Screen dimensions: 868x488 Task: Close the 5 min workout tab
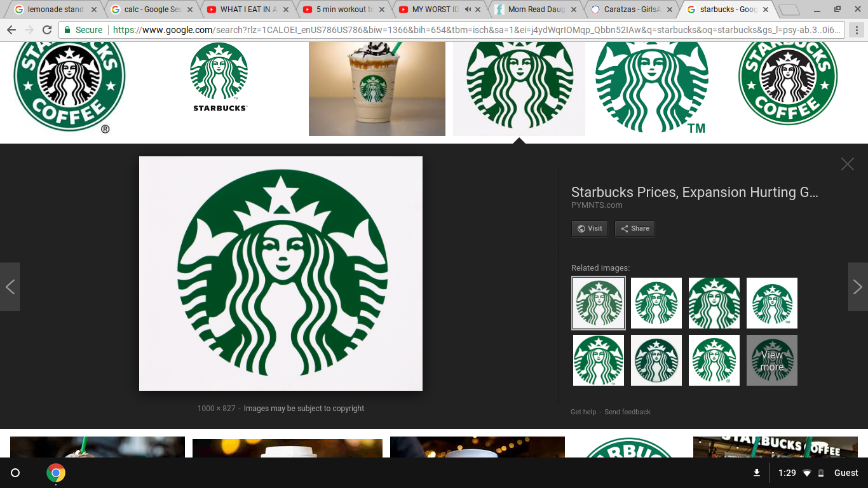pos(383,10)
